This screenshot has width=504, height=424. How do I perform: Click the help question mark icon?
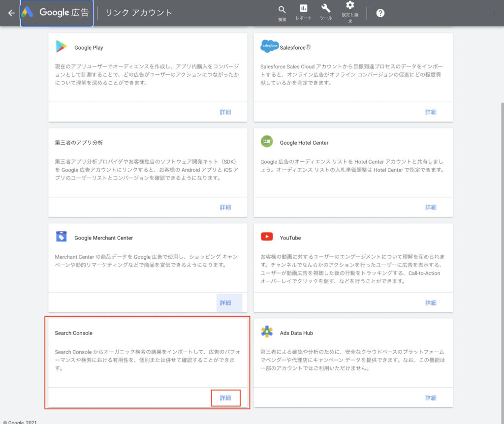tap(380, 13)
